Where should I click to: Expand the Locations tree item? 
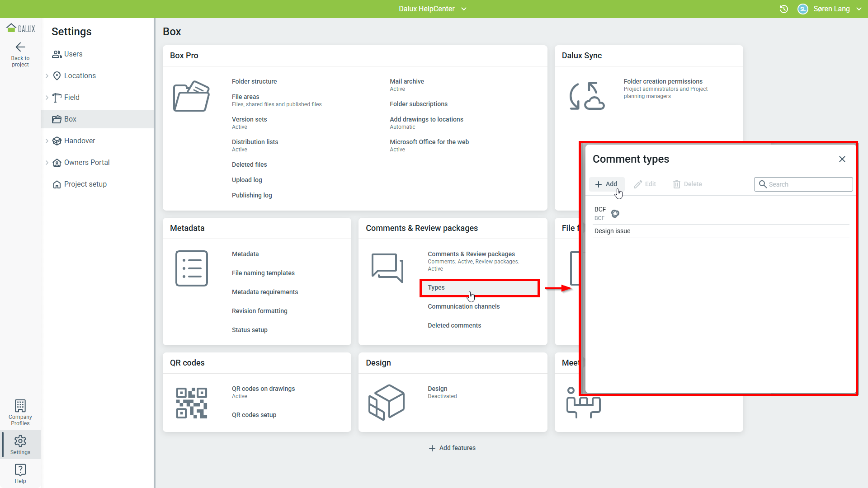click(x=47, y=76)
